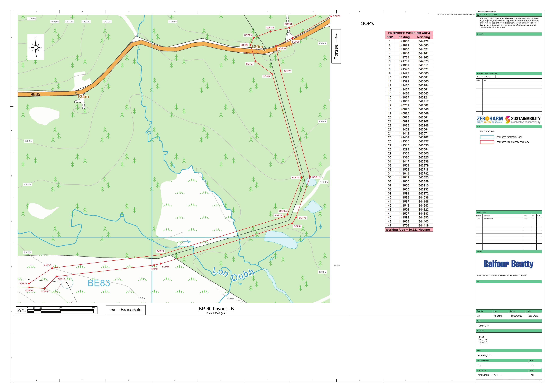Click the SOP08 marker at map corner

click(x=331, y=16)
